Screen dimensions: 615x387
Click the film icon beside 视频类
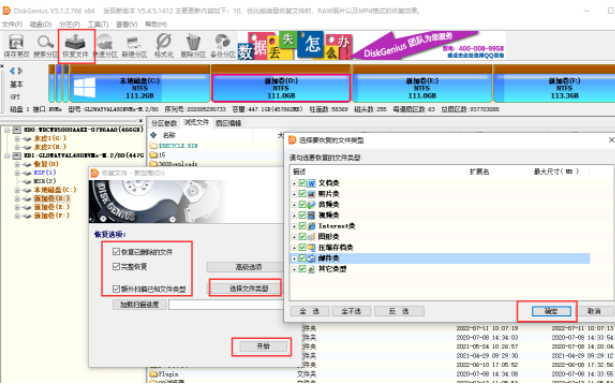(311, 215)
